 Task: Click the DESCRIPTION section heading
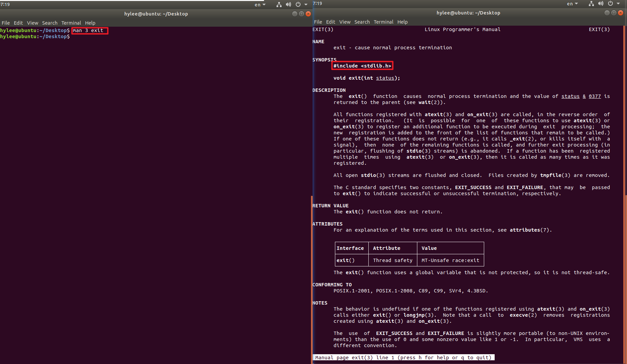329,90
